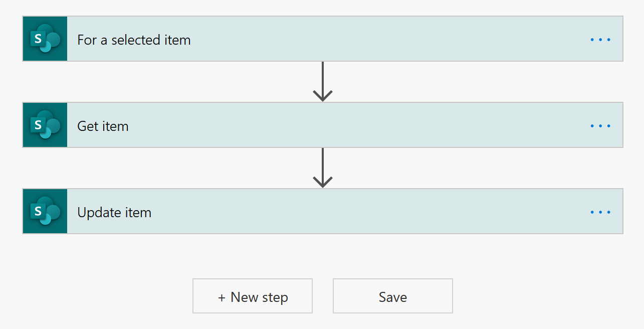Open ellipsis menu for 'For a selected item'
644x329 pixels.
[x=600, y=39]
